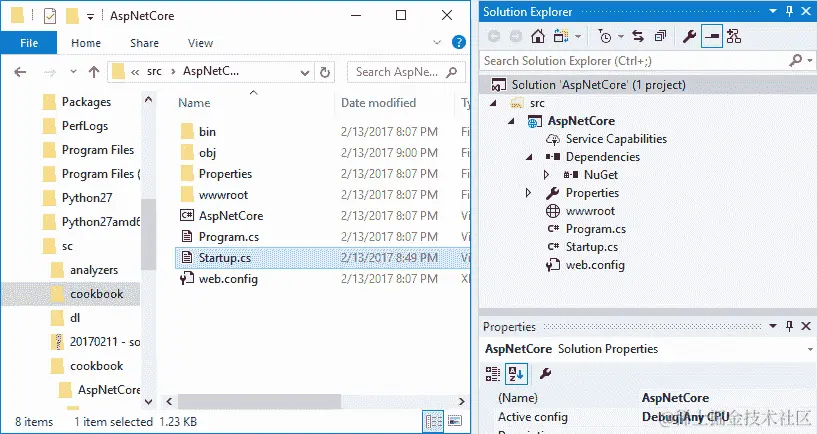This screenshot has width=818, height=434.
Task: Click the horizontal scrollbar in file list
Action: (x=259, y=401)
